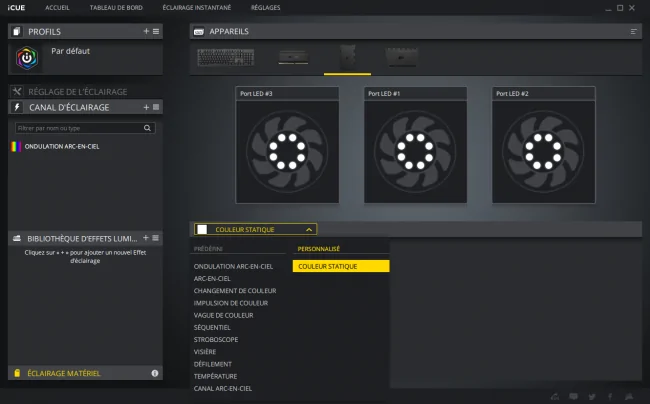Click the rainbow swatch of the lighting layer
Image resolution: width=650 pixels, height=404 pixels.
click(16, 146)
